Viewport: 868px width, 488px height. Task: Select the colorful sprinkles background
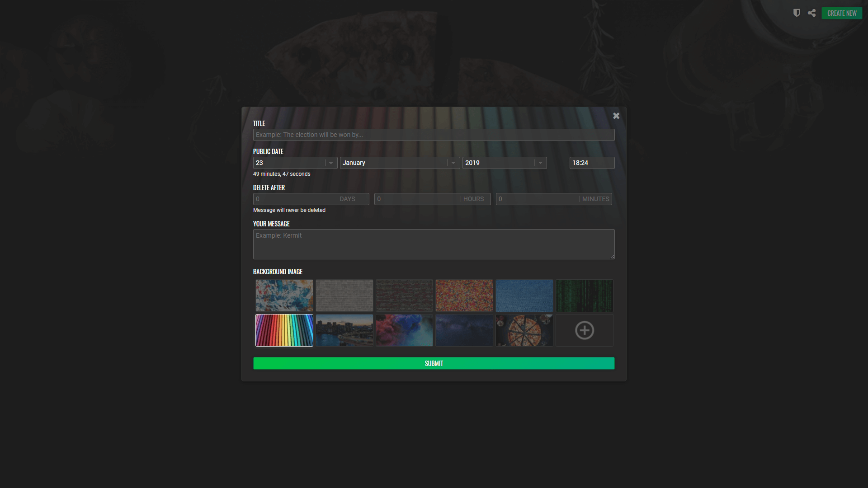(464, 296)
